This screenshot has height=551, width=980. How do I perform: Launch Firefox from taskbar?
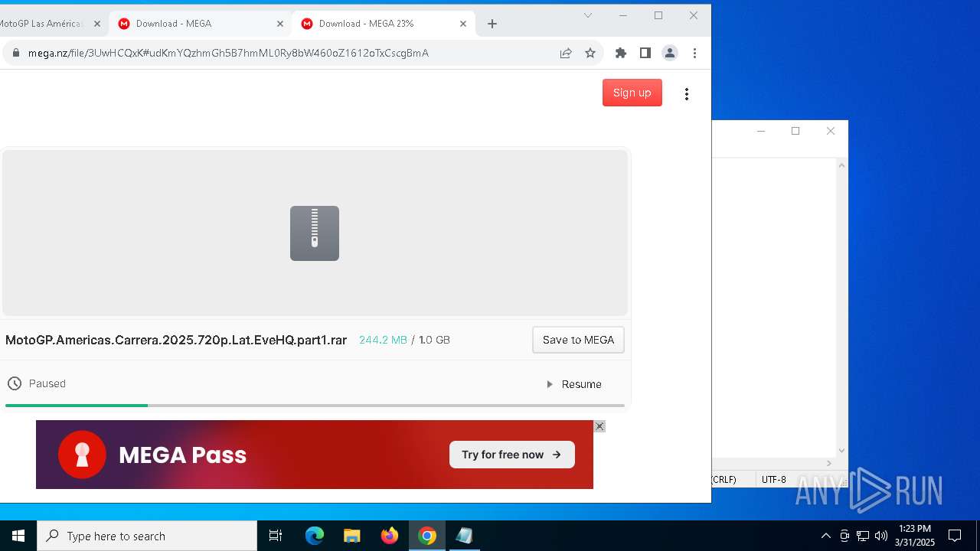(390, 536)
